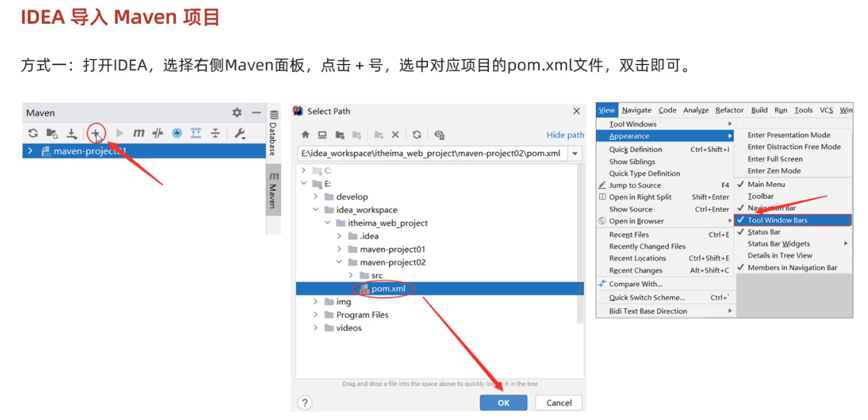Viewport: 868px width, 420px height.
Task: Collapse the maven-project02 folder
Action: (x=339, y=263)
